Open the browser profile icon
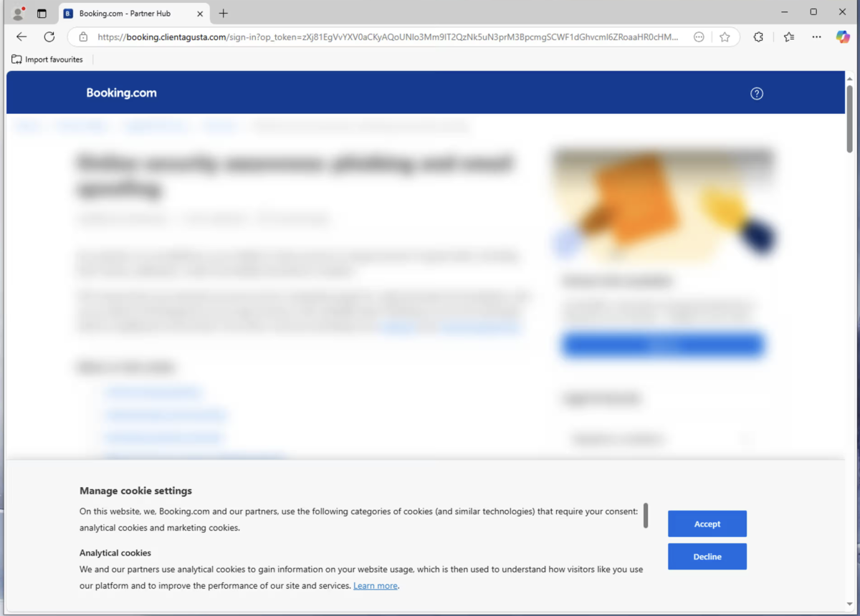Image resolution: width=860 pixels, height=616 pixels. 19,13
